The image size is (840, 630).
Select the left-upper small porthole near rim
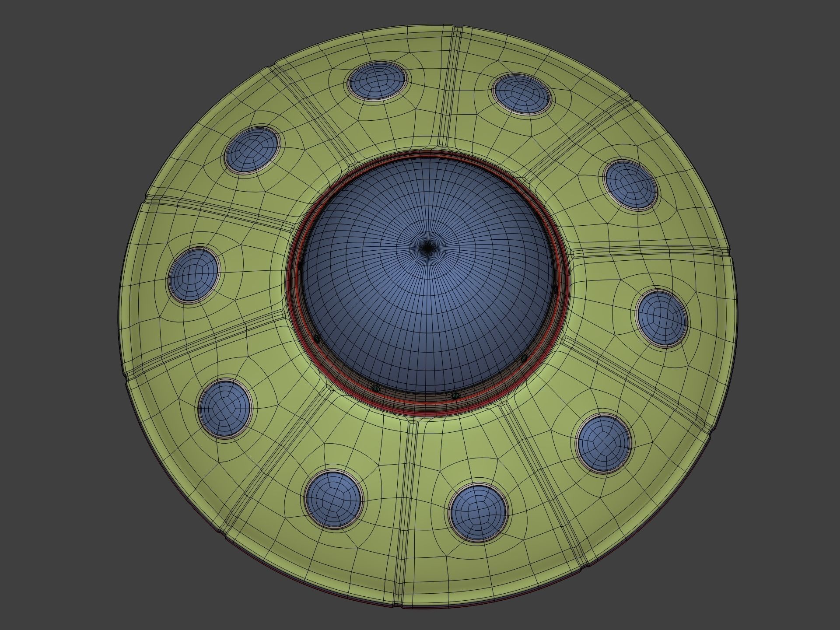(252, 150)
